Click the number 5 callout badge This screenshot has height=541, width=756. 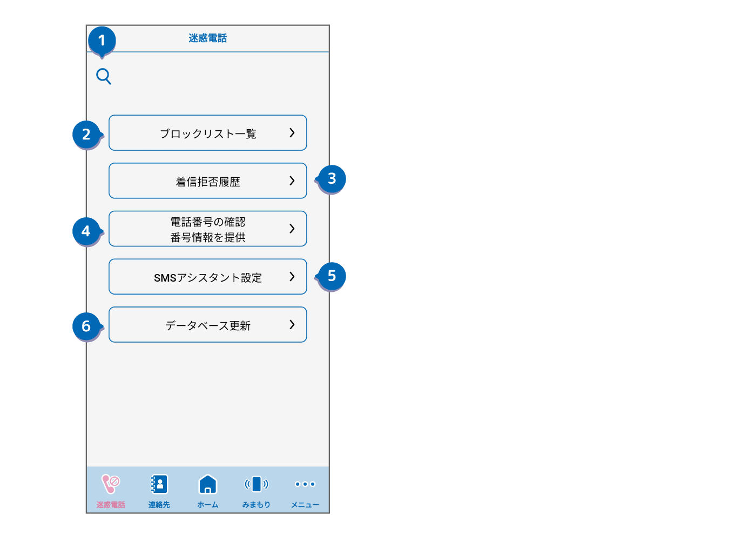[x=332, y=276]
